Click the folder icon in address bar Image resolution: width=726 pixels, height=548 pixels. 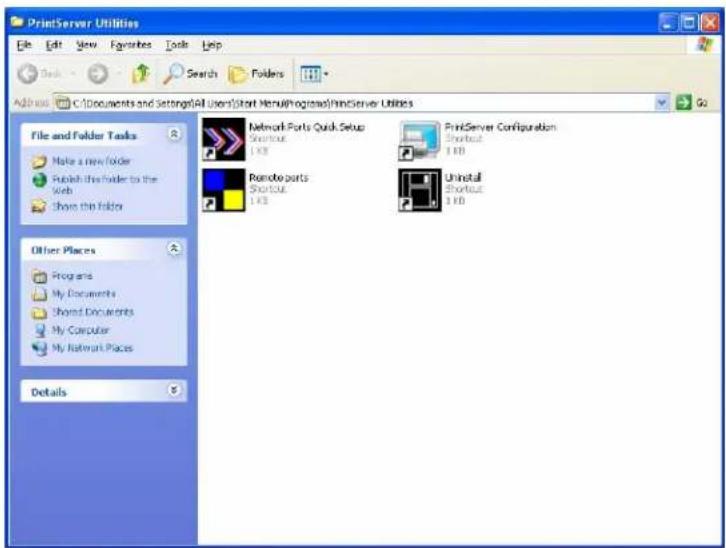tap(63, 103)
